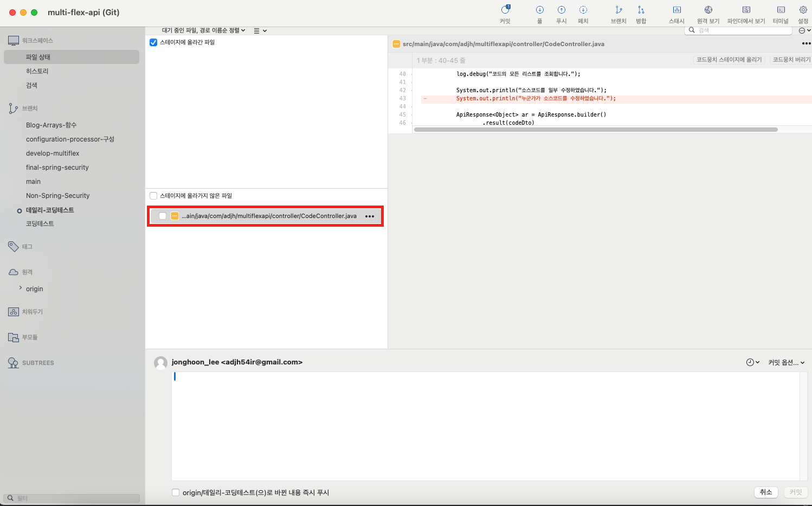Click the modified-file icon beside CodeController.java row
The image size is (812, 506).
coord(175,216)
